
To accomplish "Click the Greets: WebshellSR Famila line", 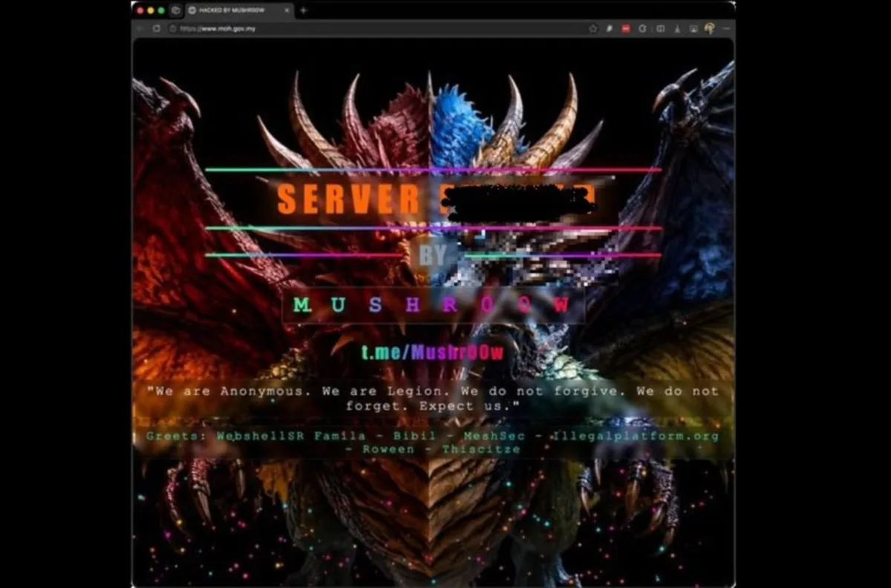I will 433,437.
